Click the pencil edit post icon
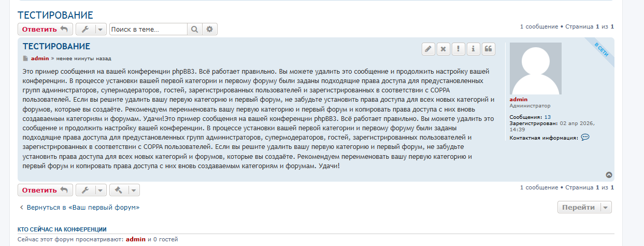Viewport: 644px width, 246px height. click(428, 49)
